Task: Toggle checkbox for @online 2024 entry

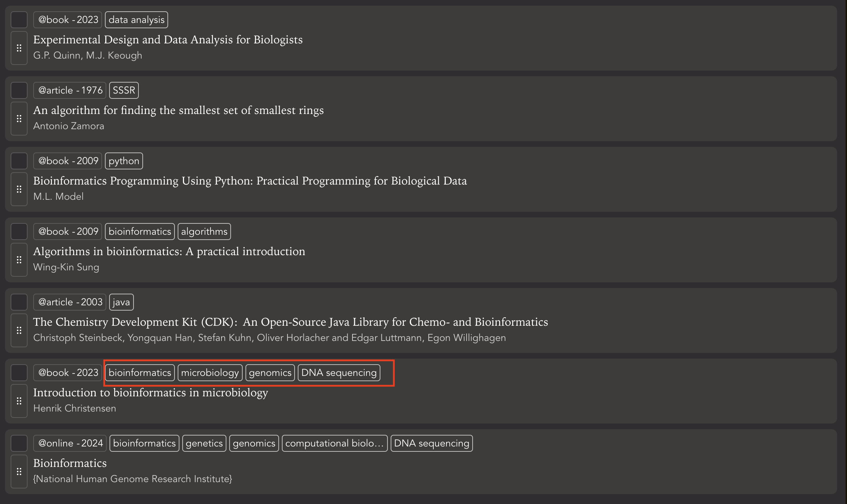Action: 19,443
